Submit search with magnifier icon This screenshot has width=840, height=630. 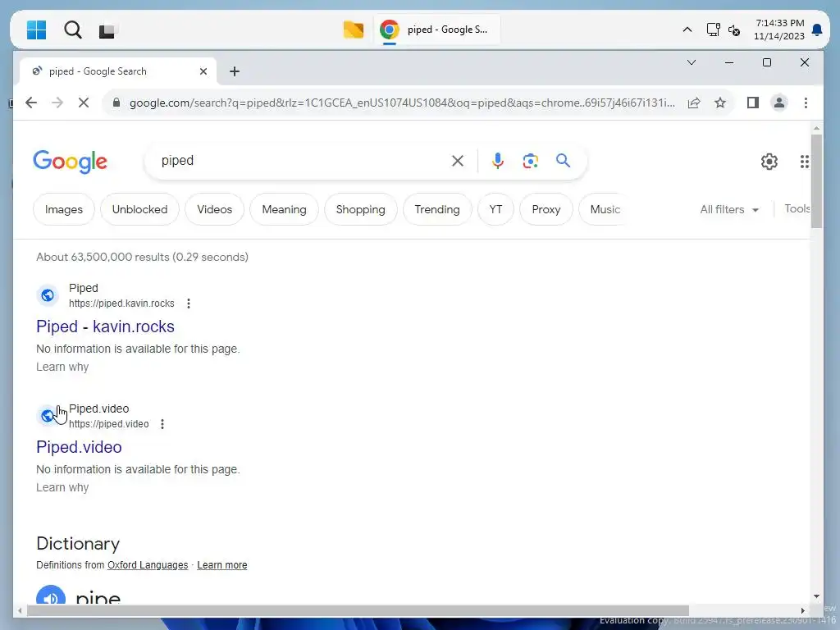[563, 161]
